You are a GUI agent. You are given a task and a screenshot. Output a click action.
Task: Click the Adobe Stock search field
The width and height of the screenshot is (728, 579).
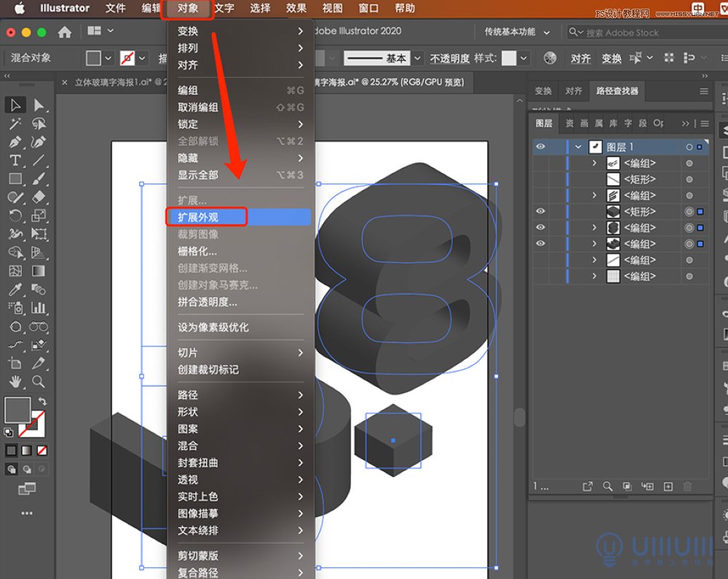tap(641, 33)
